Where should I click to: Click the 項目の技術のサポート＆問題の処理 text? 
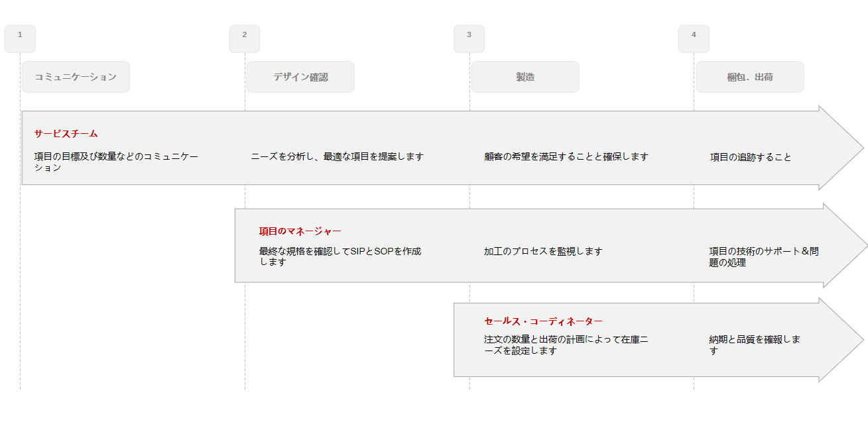(764, 256)
